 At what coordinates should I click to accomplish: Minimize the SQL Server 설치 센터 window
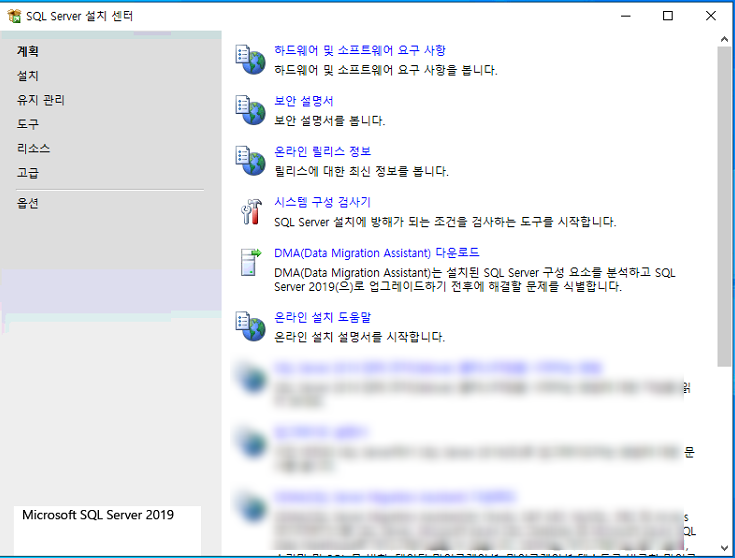(x=625, y=16)
